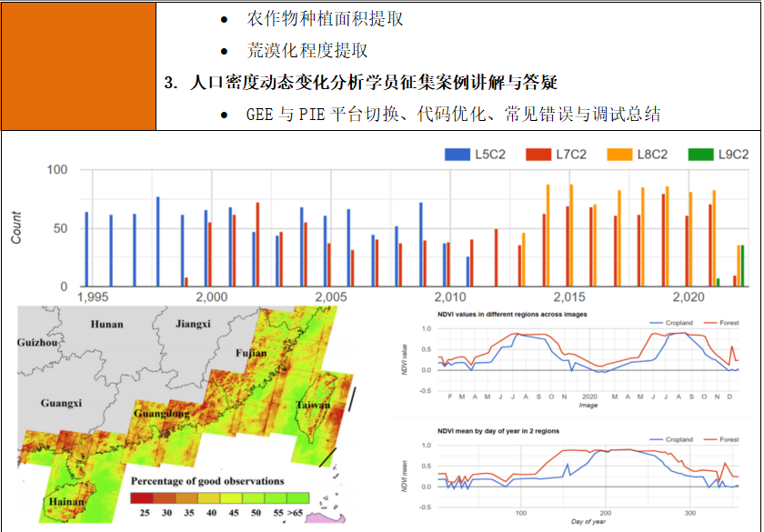This screenshot has height=532, width=764.
Task: Click Forest legend entry in upper NDVI chart
Action: click(x=721, y=323)
